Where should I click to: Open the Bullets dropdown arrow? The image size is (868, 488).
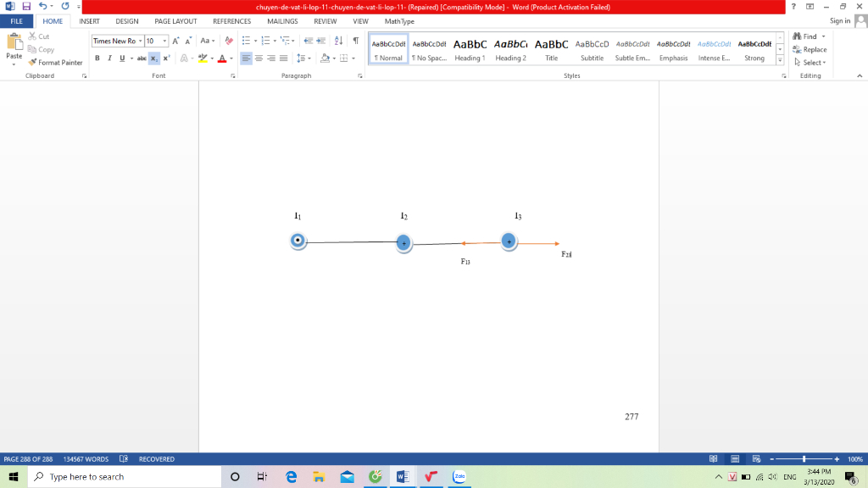(x=255, y=41)
